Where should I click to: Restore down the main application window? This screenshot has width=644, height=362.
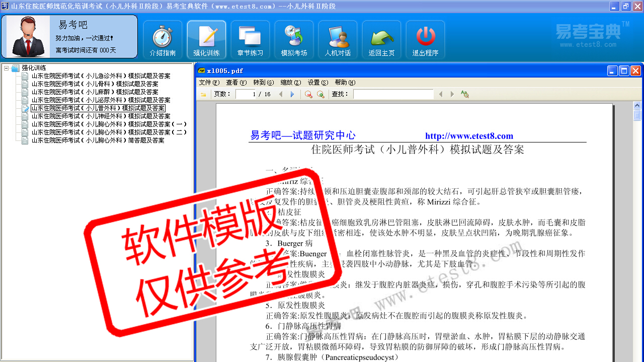pos(626,6)
